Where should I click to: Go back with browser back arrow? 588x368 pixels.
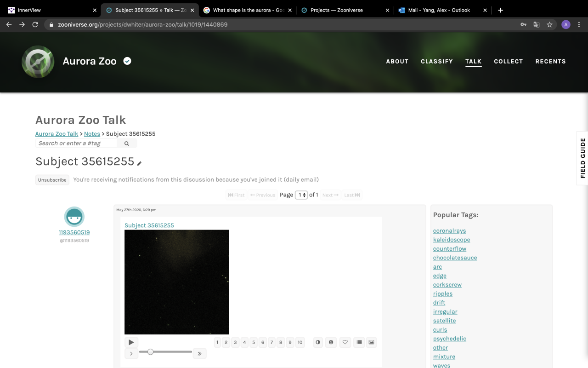pyautogui.click(x=9, y=24)
